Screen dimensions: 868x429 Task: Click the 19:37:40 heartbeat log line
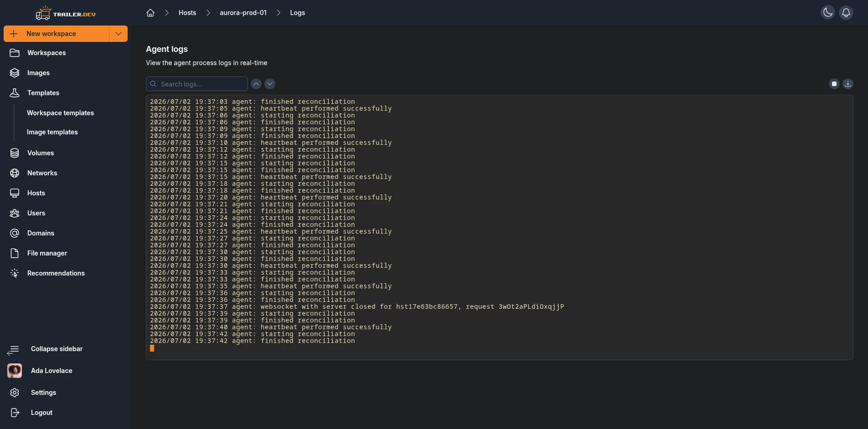(271, 327)
